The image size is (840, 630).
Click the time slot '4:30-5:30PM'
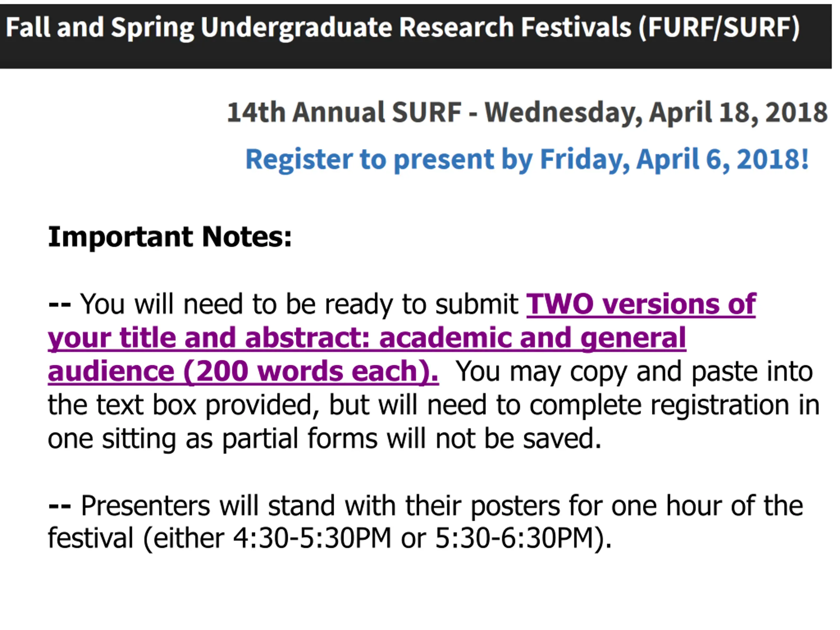312,538
